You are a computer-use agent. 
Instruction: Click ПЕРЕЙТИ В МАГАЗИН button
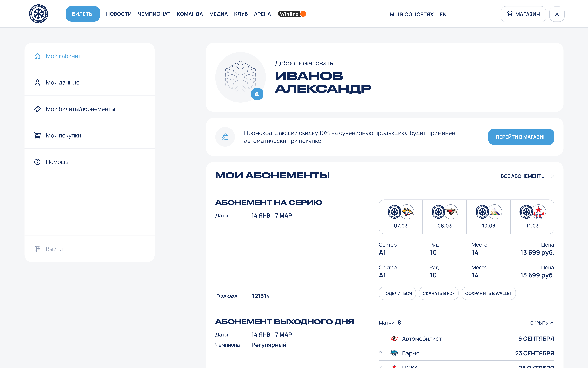tap(521, 137)
